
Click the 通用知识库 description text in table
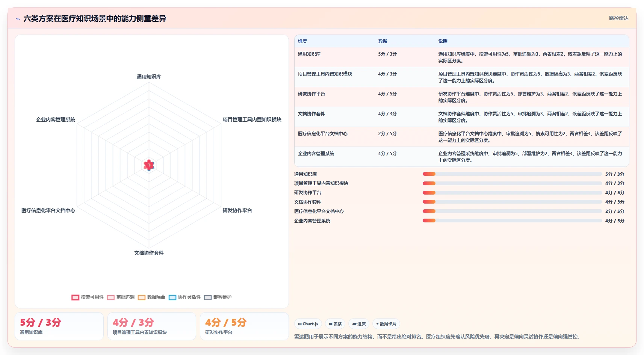pyautogui.click(x=530, y=57)
